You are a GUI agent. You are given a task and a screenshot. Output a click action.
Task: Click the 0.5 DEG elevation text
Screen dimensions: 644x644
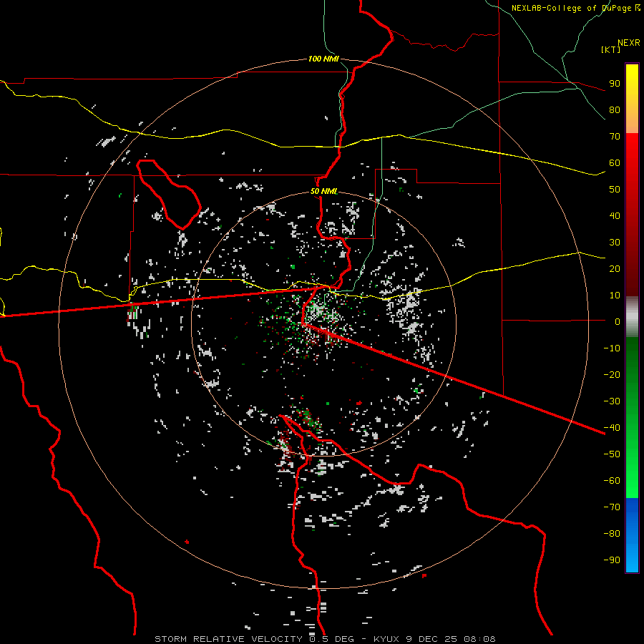333,639
